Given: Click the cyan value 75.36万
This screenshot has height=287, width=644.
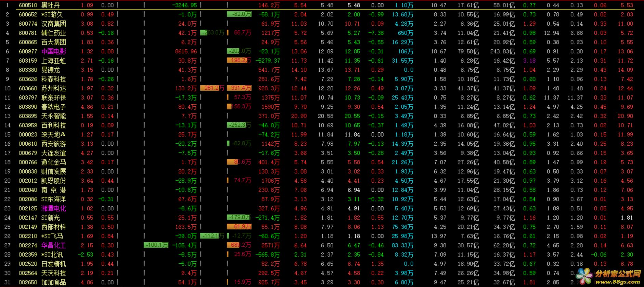Looking at the screenshot, I should coord(402,227).
